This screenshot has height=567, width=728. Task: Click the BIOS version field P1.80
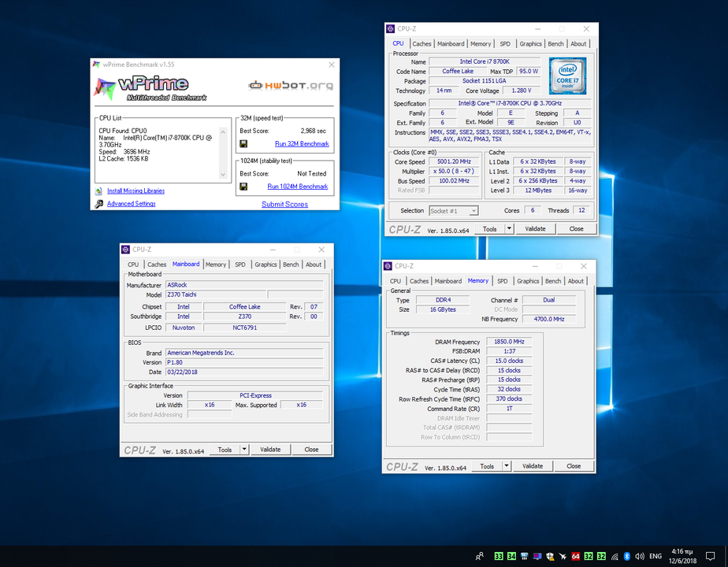point(244,362)
